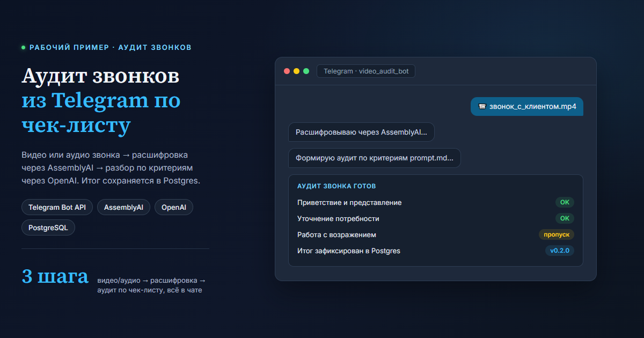Click the v0.2.0 version badge

(x=560, y=251)
